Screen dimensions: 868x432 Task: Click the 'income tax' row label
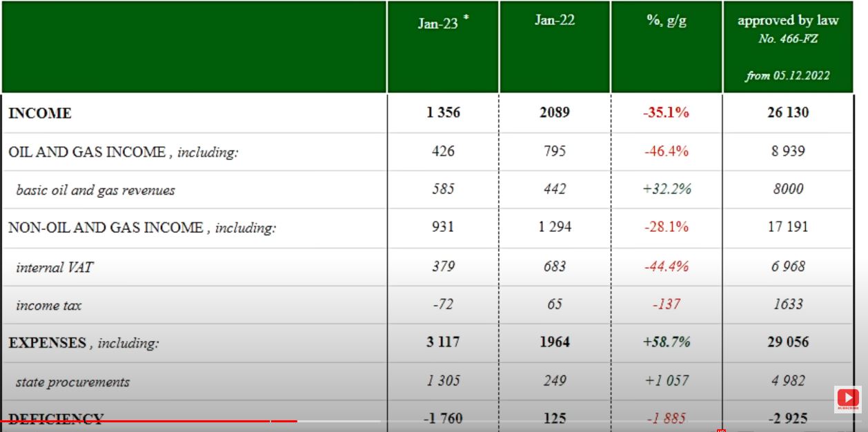(x=48, y=305)
